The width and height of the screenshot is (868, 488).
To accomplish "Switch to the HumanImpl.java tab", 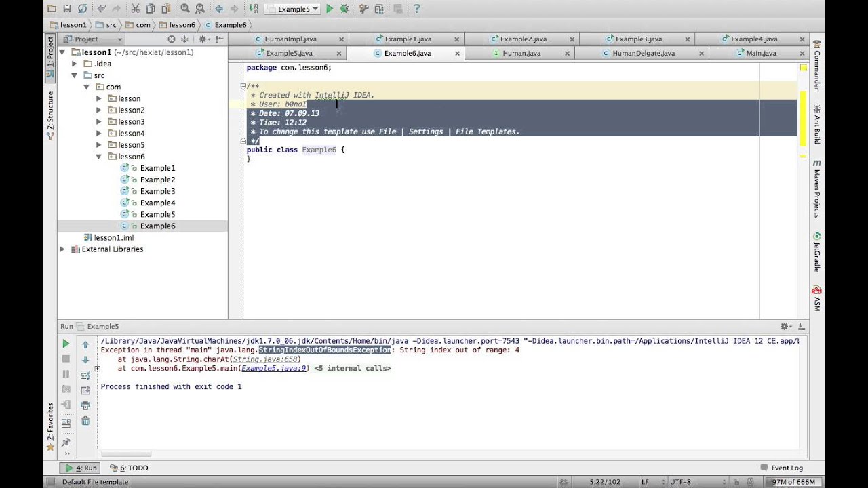I will coord(290,39).
